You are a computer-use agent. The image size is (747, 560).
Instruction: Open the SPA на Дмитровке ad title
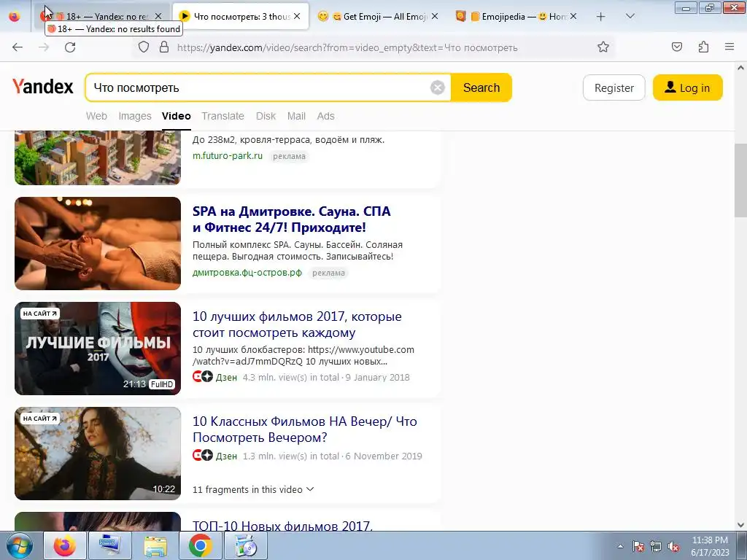291,219
